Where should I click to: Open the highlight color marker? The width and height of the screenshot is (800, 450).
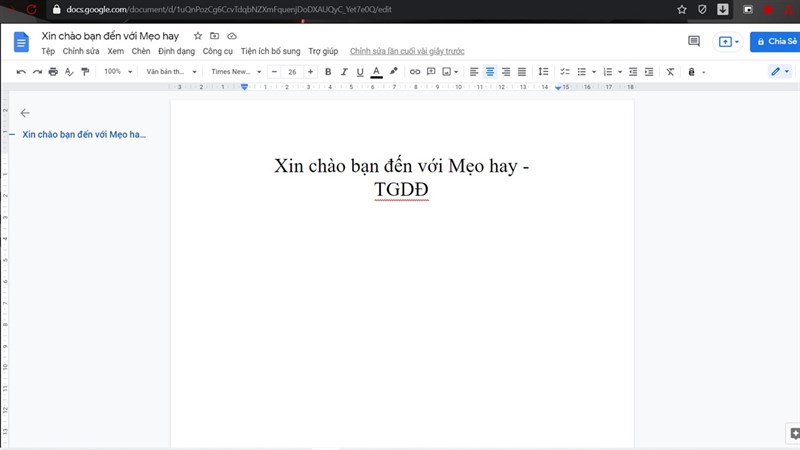[x=393, y=71]
